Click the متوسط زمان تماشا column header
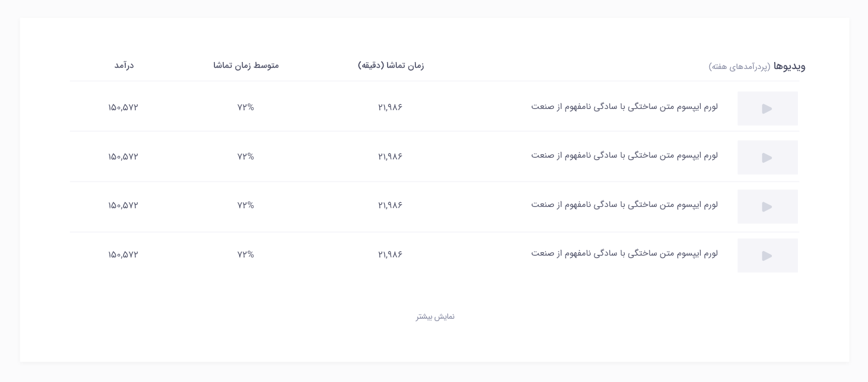The image size is (868, 382). 246,66
